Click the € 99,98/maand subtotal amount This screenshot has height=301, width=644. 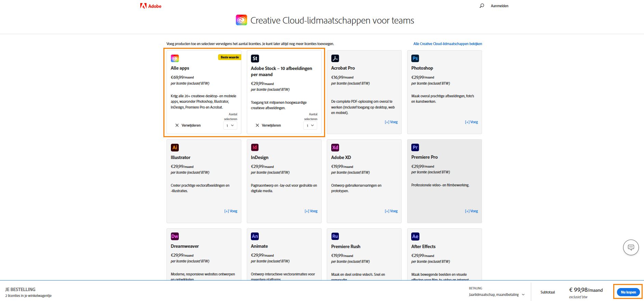click(586, 290)
